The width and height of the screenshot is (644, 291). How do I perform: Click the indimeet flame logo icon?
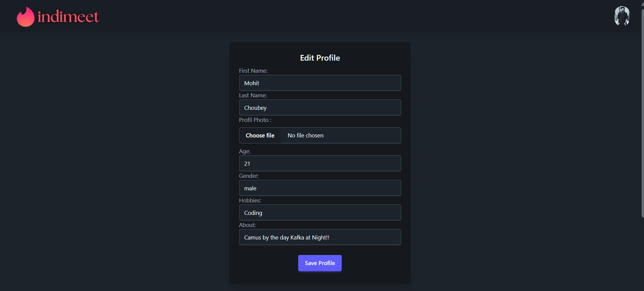[x=26, y=17]
